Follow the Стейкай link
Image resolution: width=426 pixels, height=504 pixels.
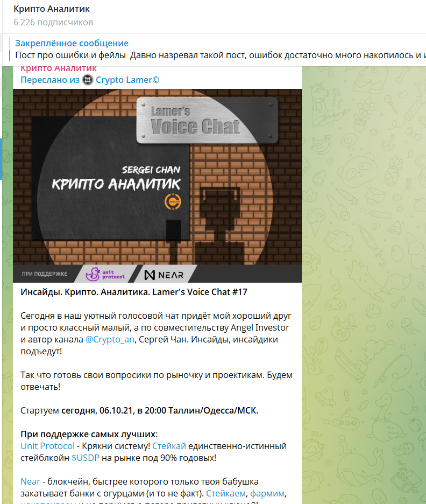(x=169, y=446)
